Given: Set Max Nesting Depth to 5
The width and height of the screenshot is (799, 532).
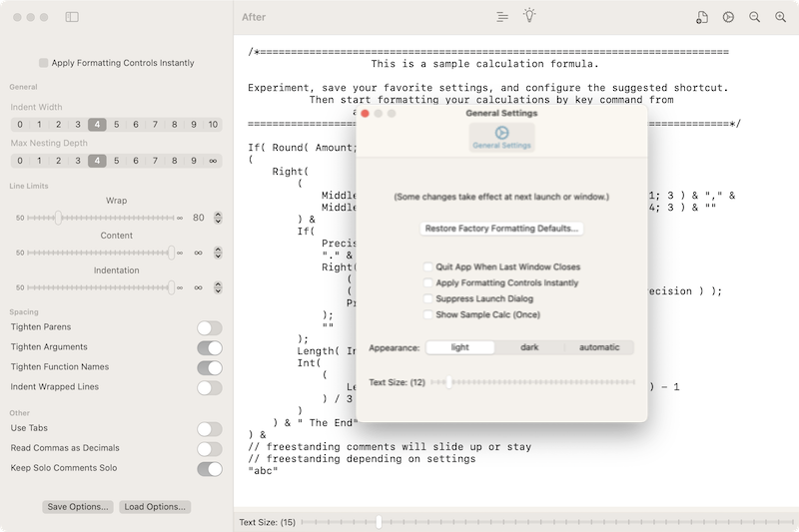Looking at the screenshot, I should (x=116, y=161).
